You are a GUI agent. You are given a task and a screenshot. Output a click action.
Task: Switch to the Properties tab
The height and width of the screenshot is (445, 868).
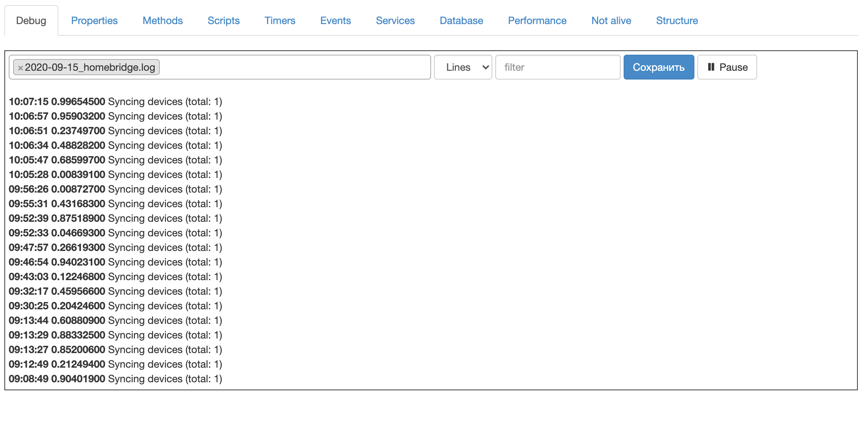point(94,20)
